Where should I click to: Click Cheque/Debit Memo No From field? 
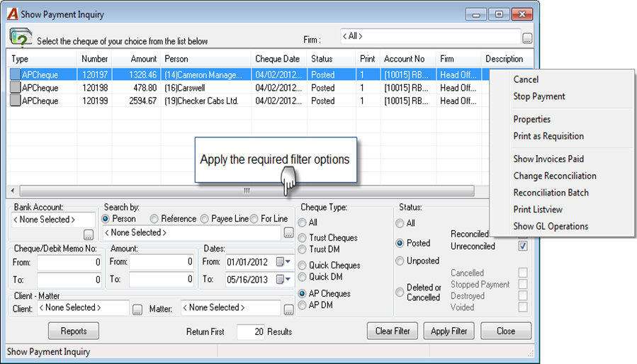click(69, 263)
